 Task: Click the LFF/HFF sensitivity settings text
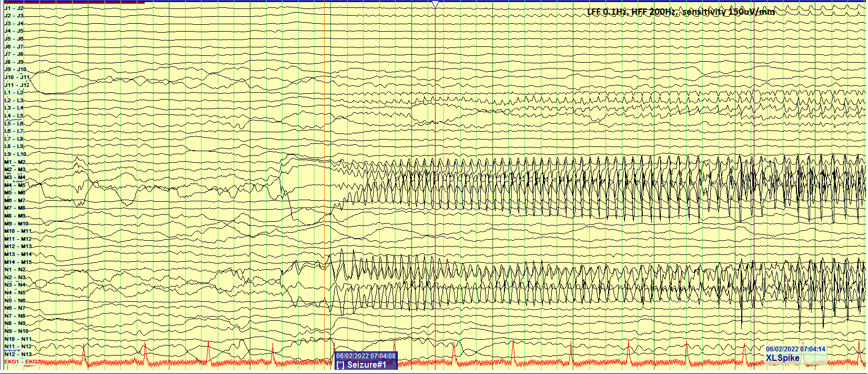pos(681,12)
